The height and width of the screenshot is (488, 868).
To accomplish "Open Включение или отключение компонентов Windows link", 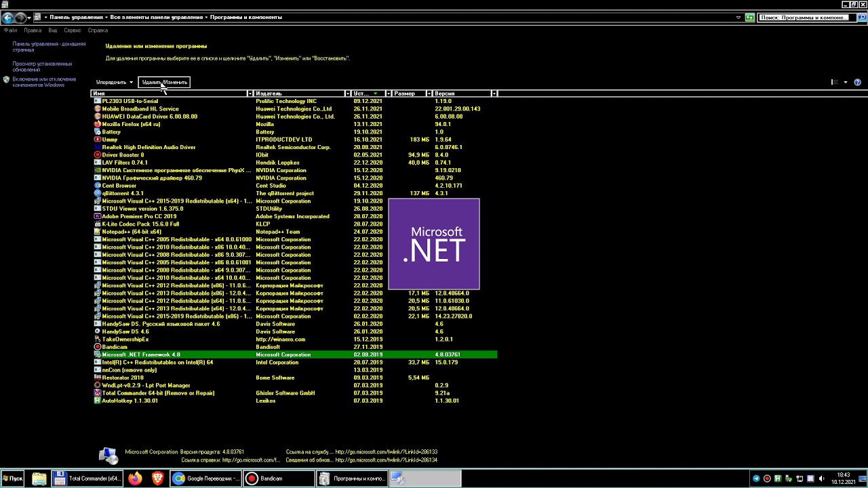I will pos(44,82).
